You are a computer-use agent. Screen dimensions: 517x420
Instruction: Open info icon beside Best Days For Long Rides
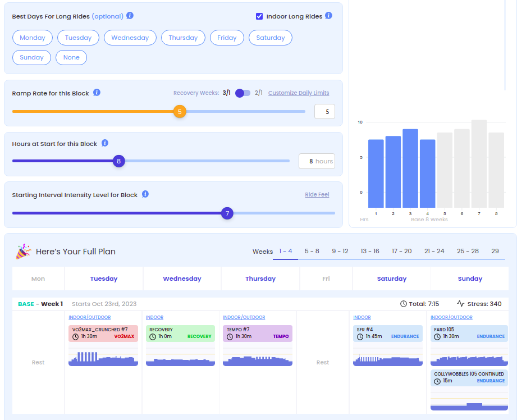pyautogui.click(x=130, y=16)
